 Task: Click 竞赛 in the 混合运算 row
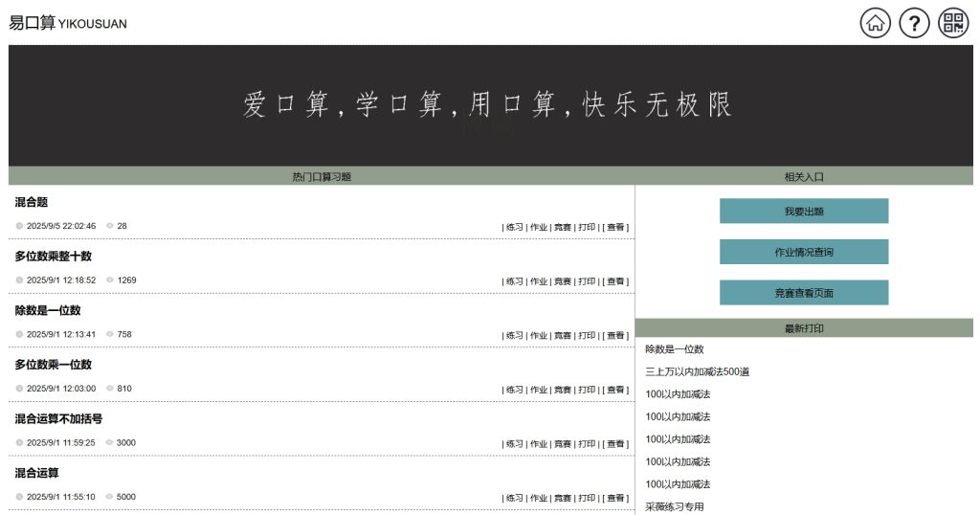563,498
